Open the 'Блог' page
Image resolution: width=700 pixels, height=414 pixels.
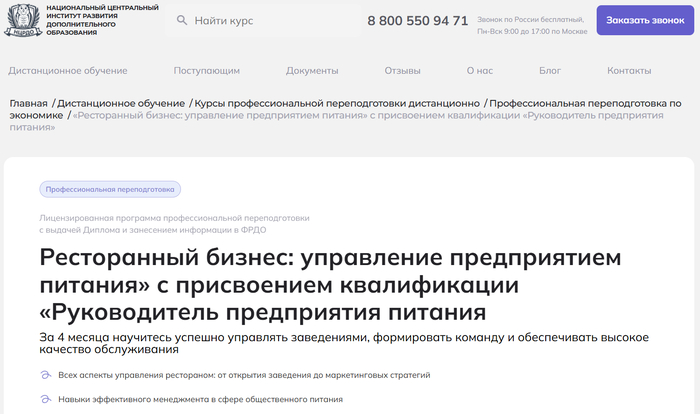coord(550,71)
